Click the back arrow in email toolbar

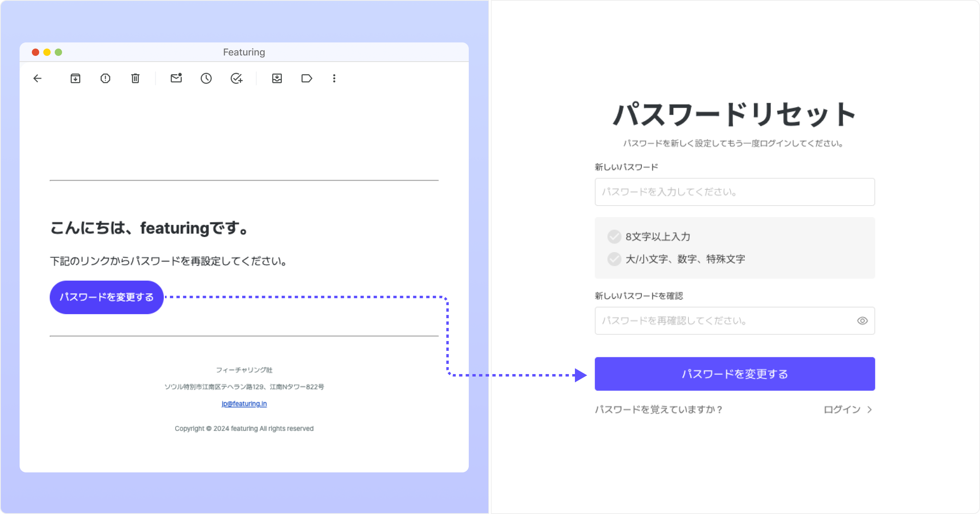coord(38,78)
